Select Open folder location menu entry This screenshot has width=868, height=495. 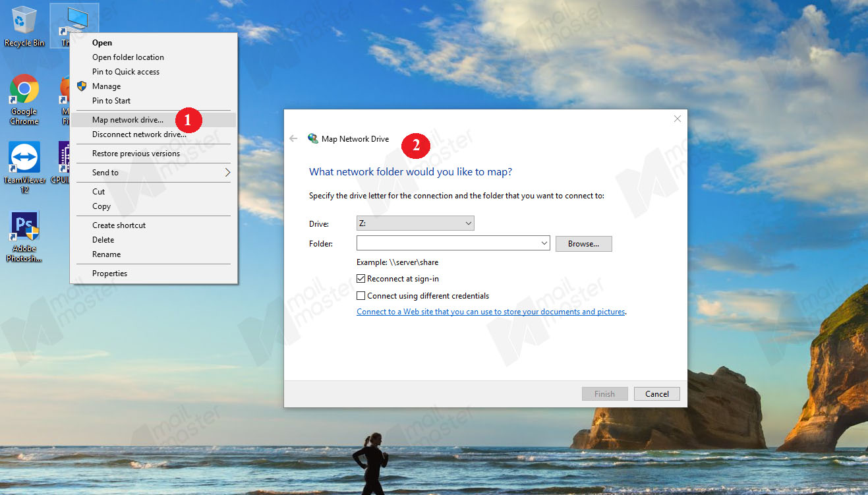pos(154,57)
